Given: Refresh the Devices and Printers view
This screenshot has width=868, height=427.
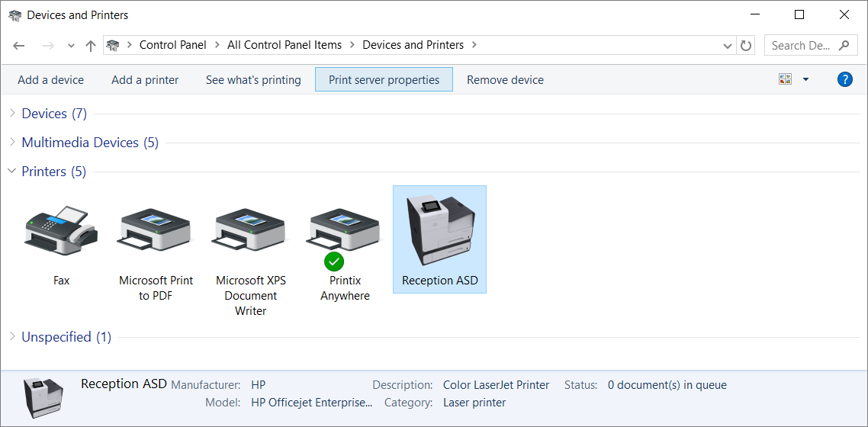Looking at the screenshot, I should [747, 45].
